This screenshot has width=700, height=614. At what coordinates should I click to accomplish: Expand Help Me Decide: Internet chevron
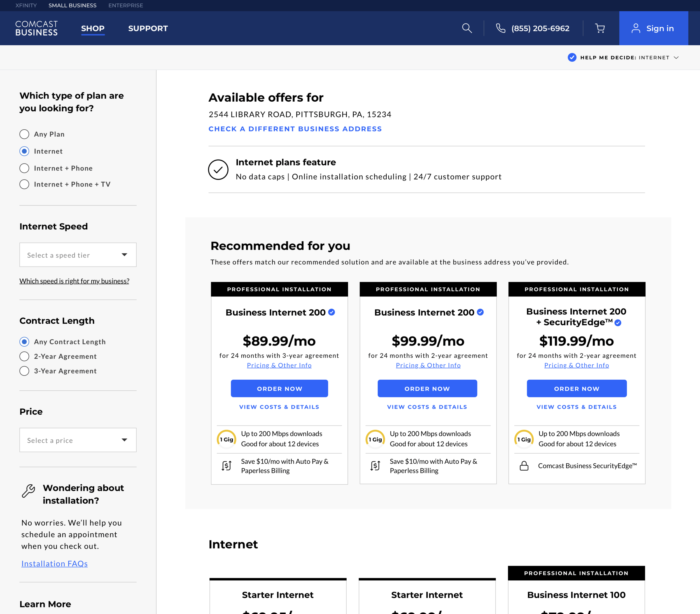(x=676, y=57)
